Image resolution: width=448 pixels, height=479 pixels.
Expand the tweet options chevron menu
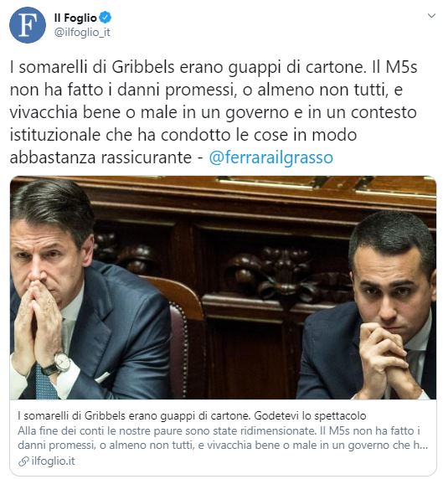click(x=431, y=16)
